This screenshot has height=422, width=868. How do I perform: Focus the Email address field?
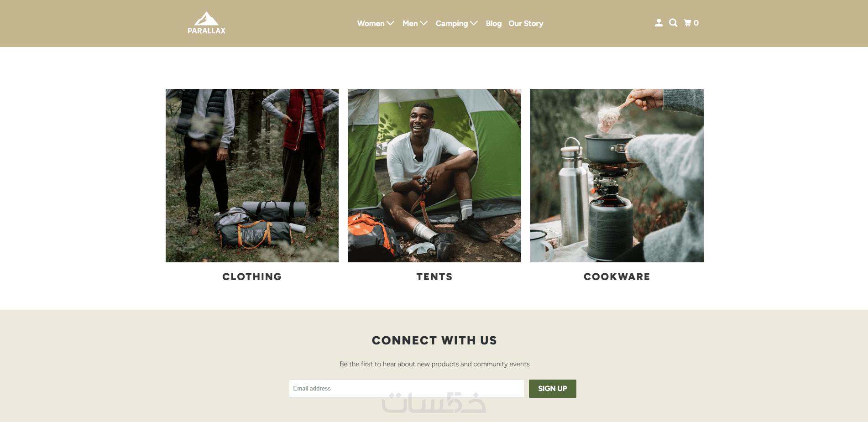click(x=406, y=389)
